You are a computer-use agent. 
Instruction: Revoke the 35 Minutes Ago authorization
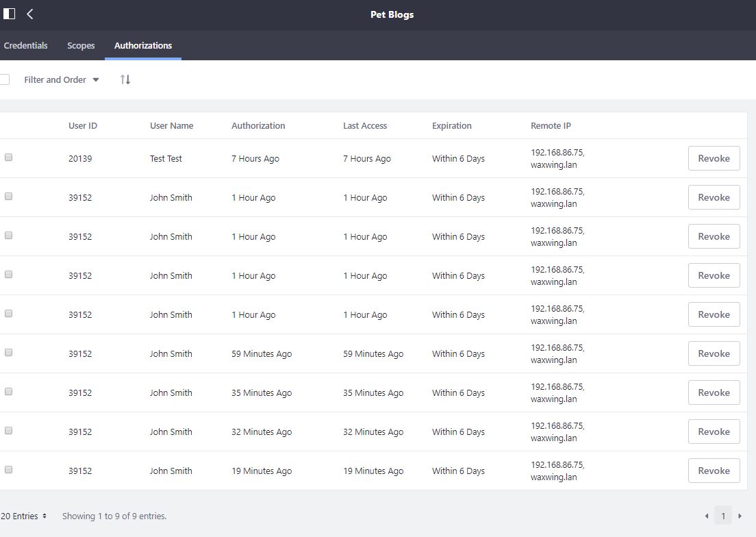click(x=714, y=392)
